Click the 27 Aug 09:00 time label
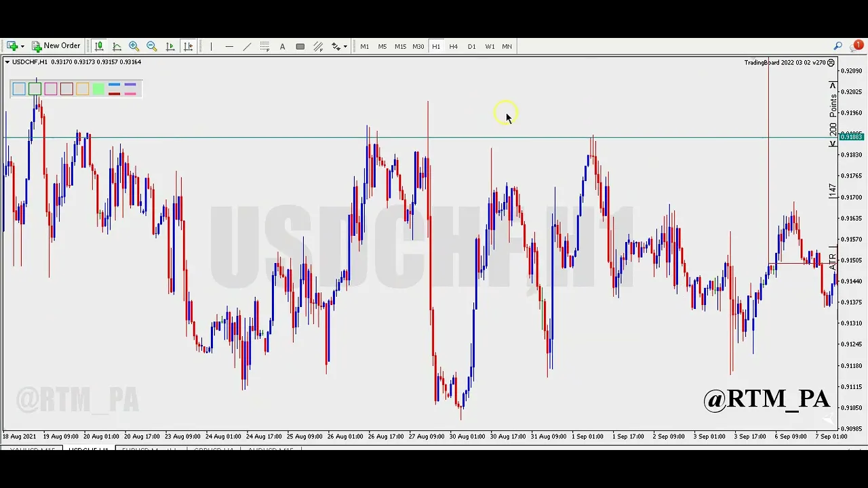The width and height of the screenshot is (868, 488). (x=427, y=436)
